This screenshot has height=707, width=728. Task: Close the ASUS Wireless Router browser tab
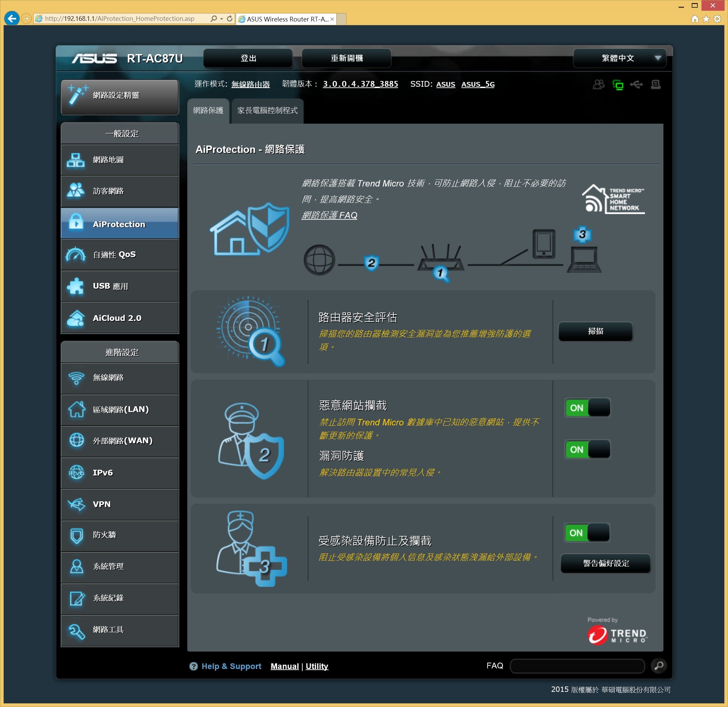(x=332, y=19)
